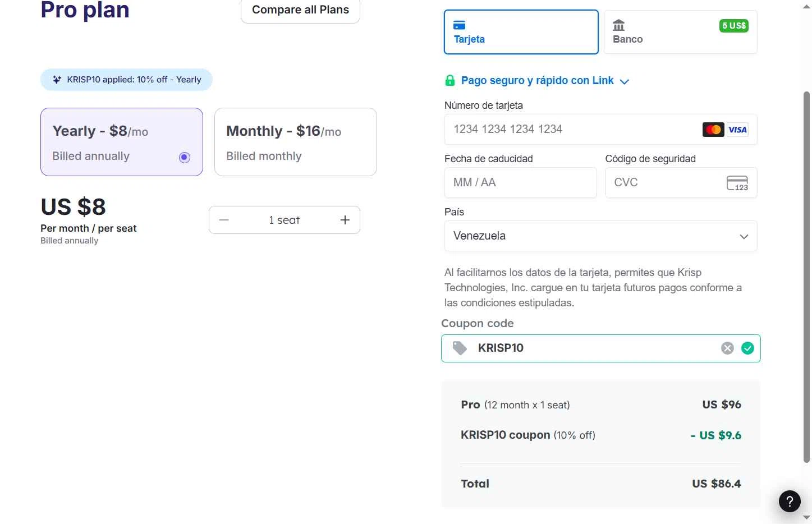Click the Coupon code label
The width and height of the screenshot is (812, 524).
point(478,324)
